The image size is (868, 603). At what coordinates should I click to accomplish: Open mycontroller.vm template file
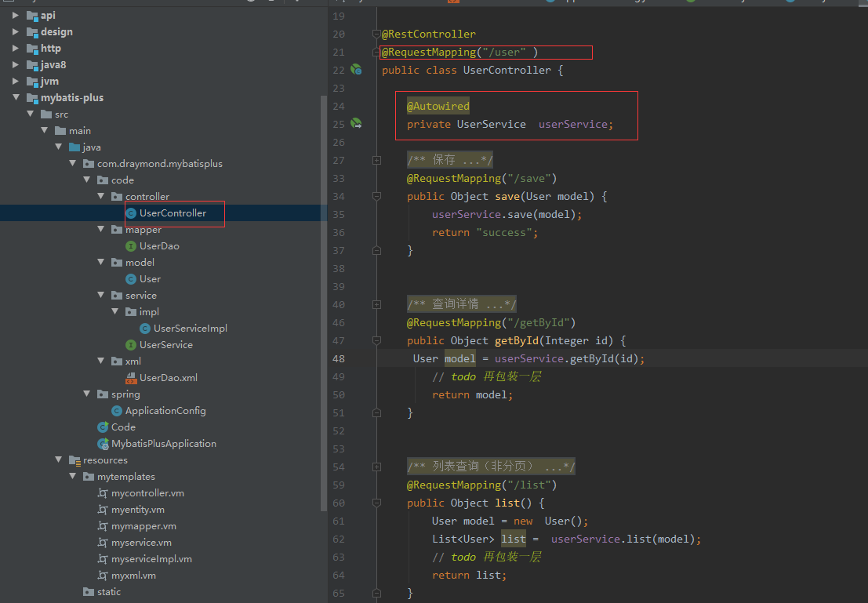(148, 492)
